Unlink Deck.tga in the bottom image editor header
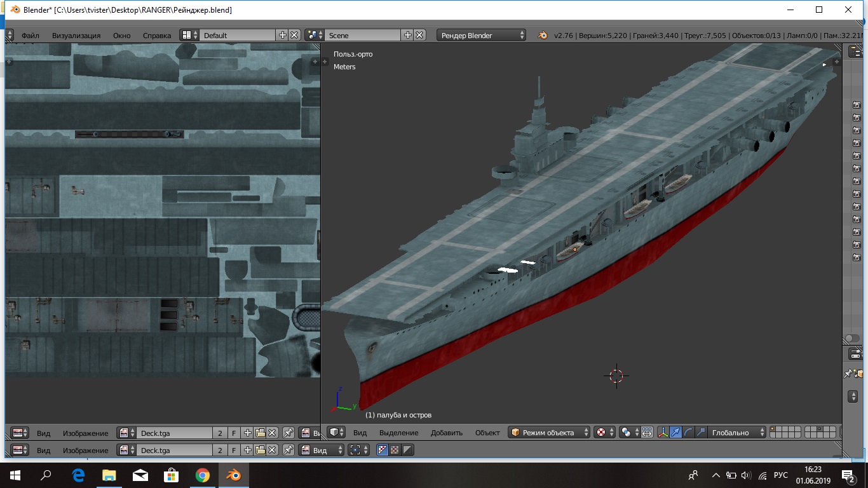The height and width of the screenshot is (488, 868). click(x=272, y=451)
